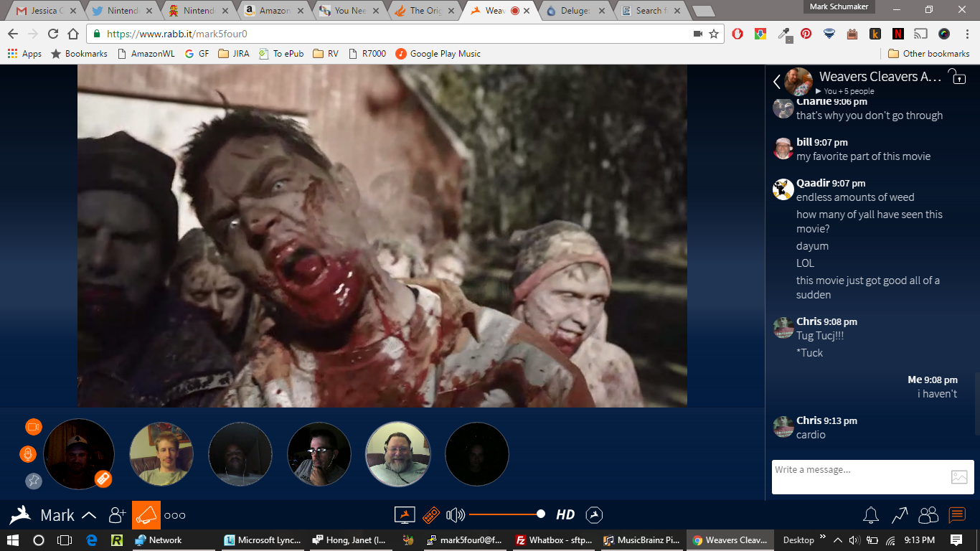Select the blond man's video bubble
Viewport: 980px width, 551px height.
coord(161,454)
